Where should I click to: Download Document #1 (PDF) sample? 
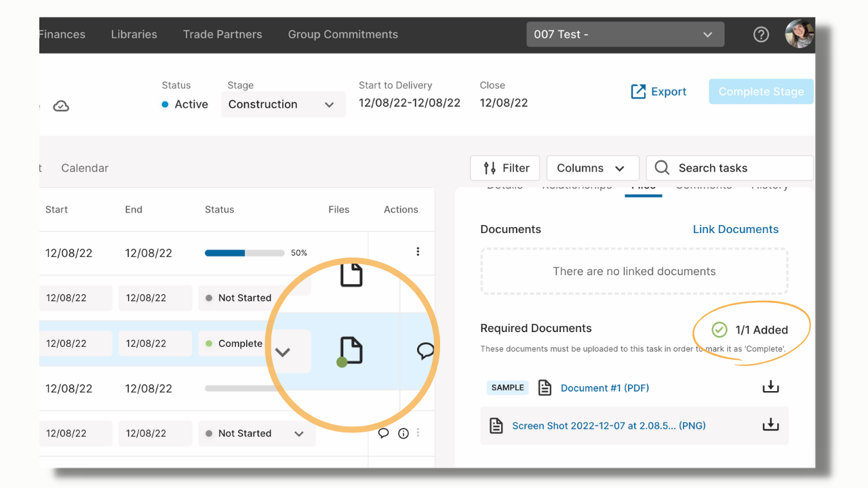click(x=770, y=387)
